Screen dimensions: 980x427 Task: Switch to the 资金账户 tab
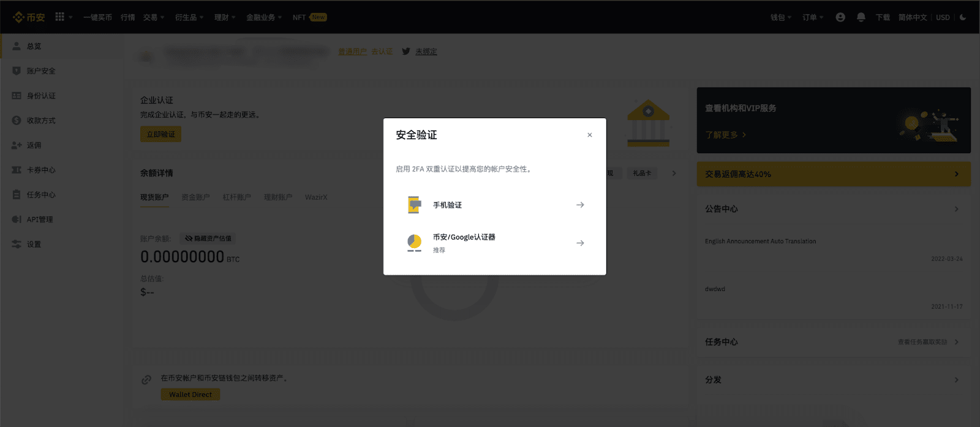coord(195,197)
